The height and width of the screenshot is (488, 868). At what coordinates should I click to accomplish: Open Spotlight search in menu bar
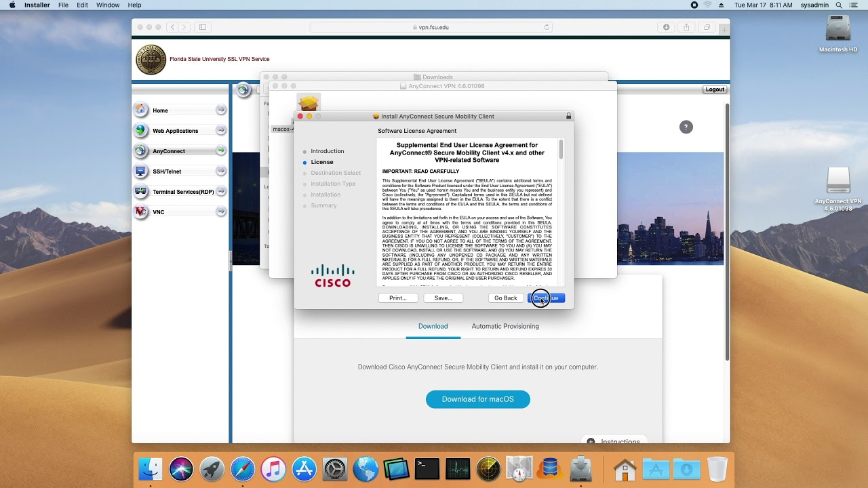[839, 5]
